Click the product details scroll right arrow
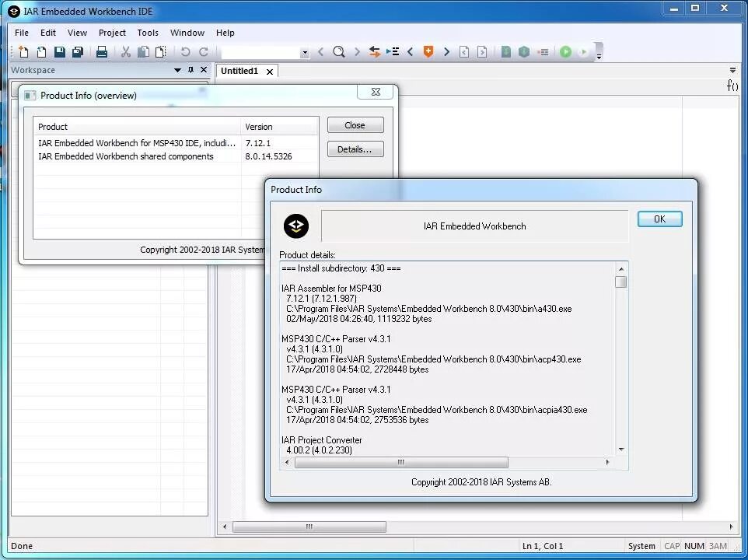 (x=607, y=462)
